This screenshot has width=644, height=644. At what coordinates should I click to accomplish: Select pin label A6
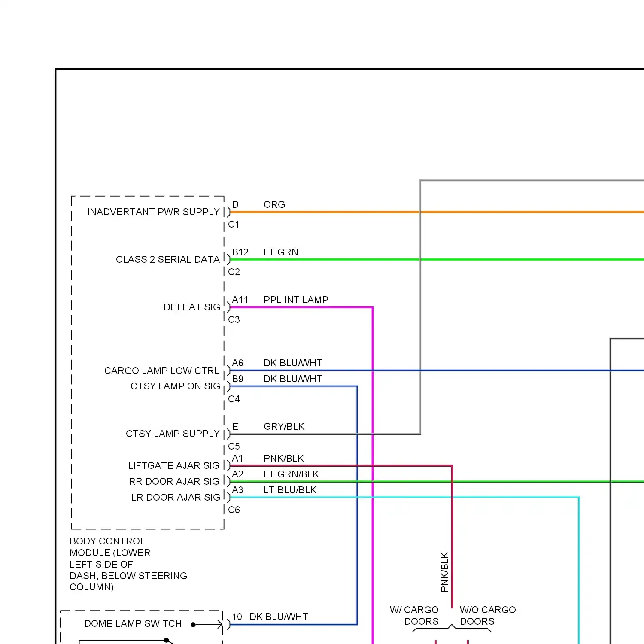(237, 363)
